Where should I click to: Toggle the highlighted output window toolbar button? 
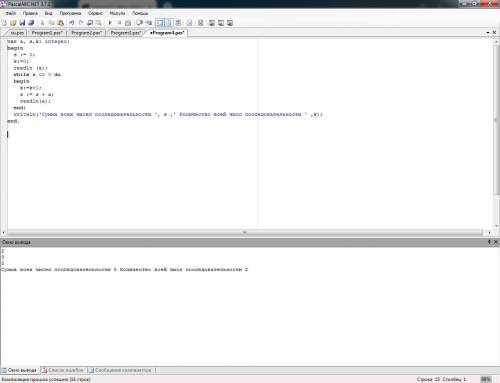pyautogui.click(x=160, y=23)
